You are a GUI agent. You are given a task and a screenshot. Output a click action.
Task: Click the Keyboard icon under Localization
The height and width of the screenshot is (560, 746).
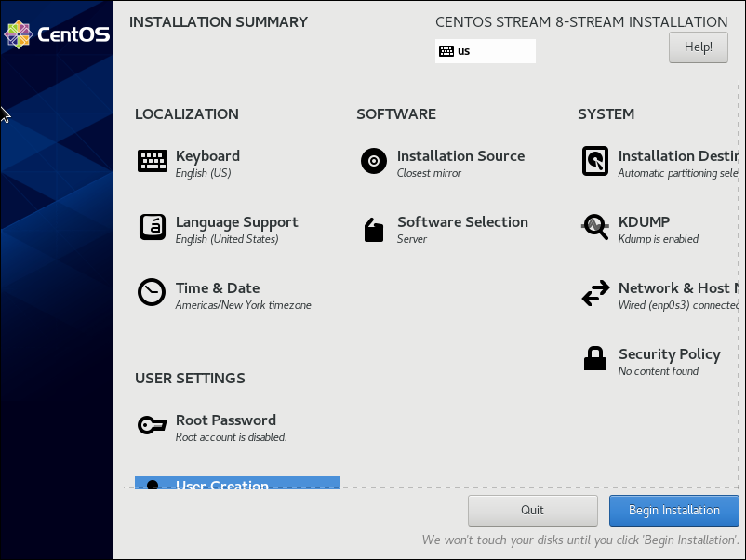click(x=152, y=162)
